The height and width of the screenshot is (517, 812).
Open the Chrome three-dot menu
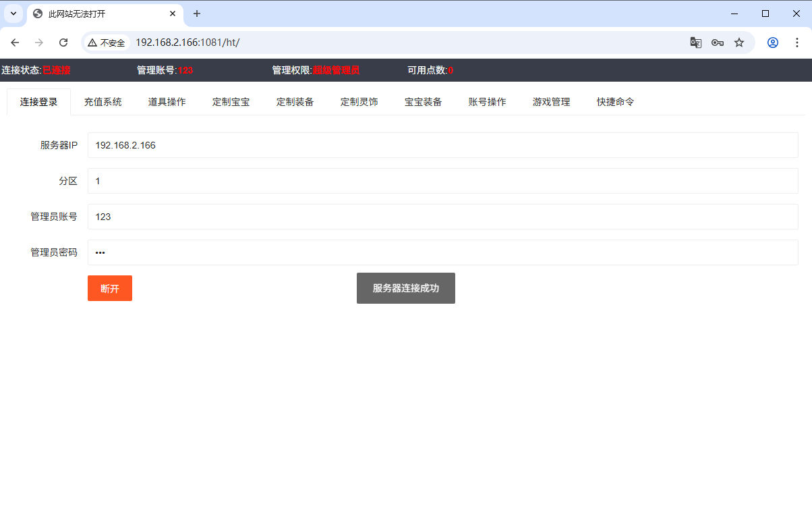797,43
